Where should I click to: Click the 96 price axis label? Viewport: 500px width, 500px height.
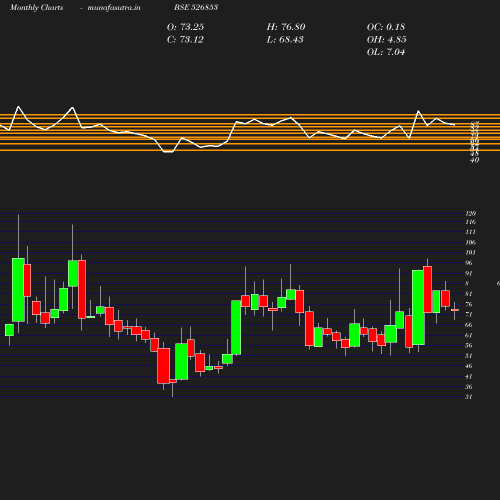click(469, 263)
